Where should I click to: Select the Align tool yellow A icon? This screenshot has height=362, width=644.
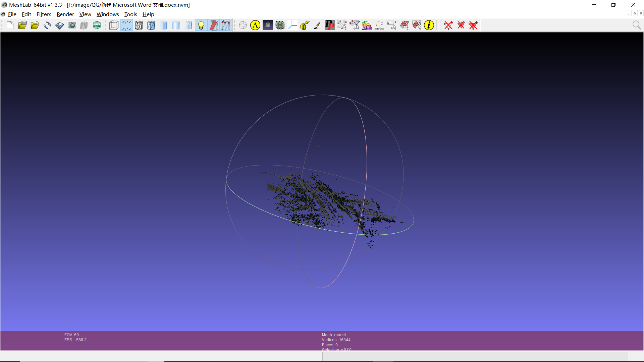255,25
